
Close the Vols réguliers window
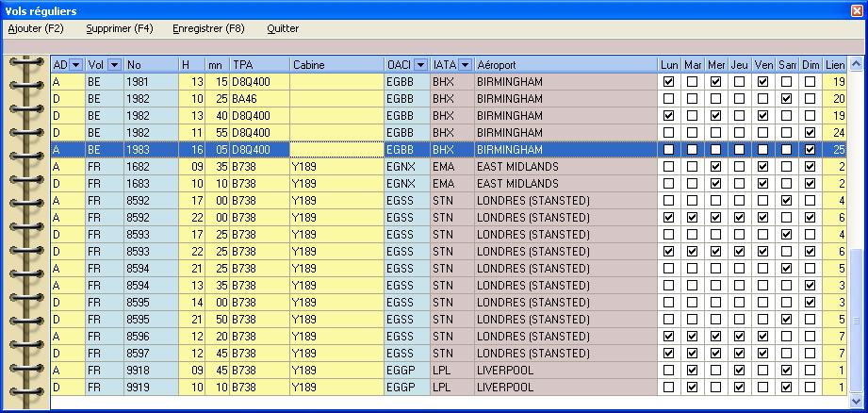856,9
